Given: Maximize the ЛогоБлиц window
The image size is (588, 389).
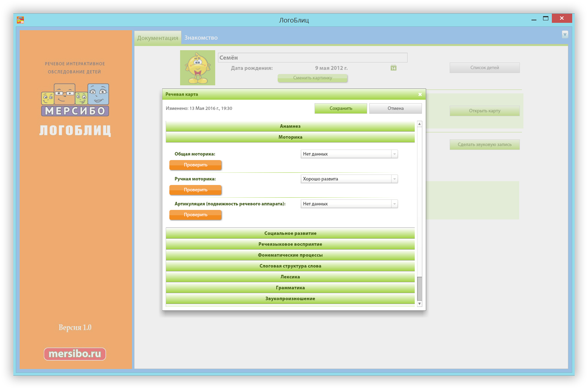Looking at the screenshot, I should 546,19.
